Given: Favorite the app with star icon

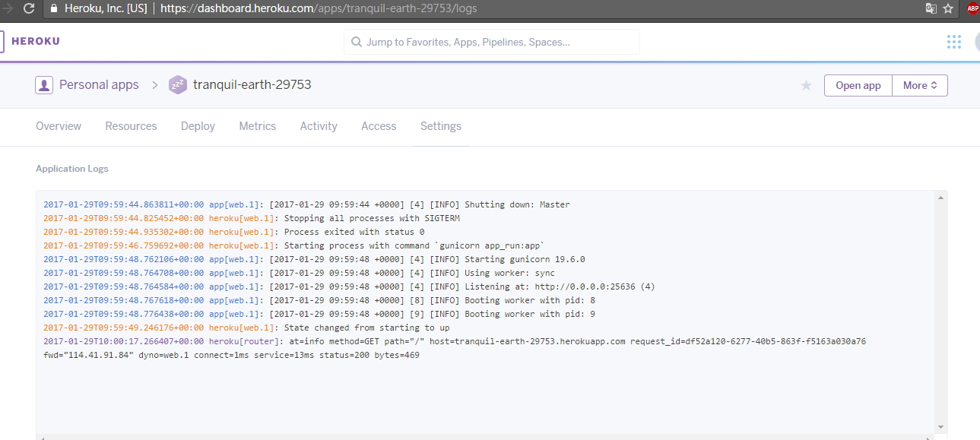Looking at the screenshot, I should click(x=806, y=85).
